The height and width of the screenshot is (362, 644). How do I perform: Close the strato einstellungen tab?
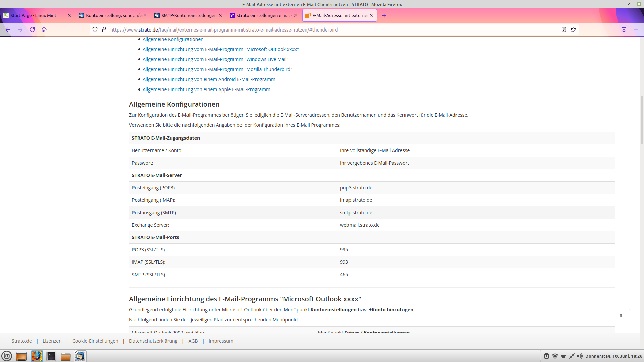click(296, 15)
